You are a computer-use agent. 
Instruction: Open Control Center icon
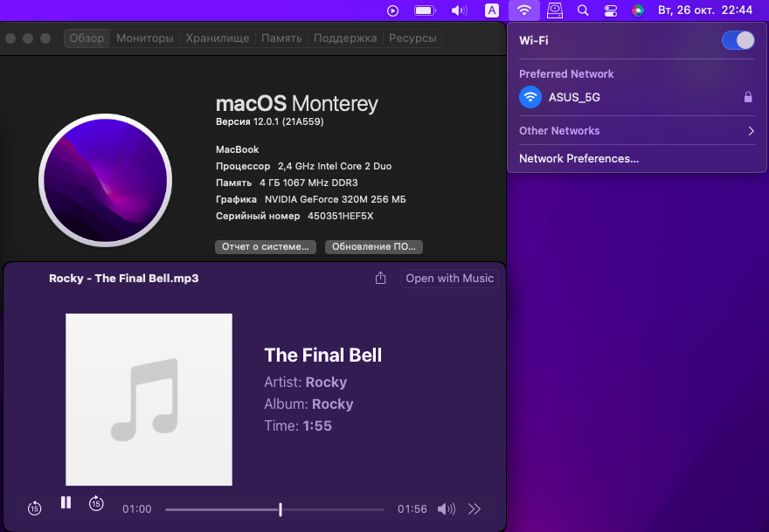tap(611, 10)
